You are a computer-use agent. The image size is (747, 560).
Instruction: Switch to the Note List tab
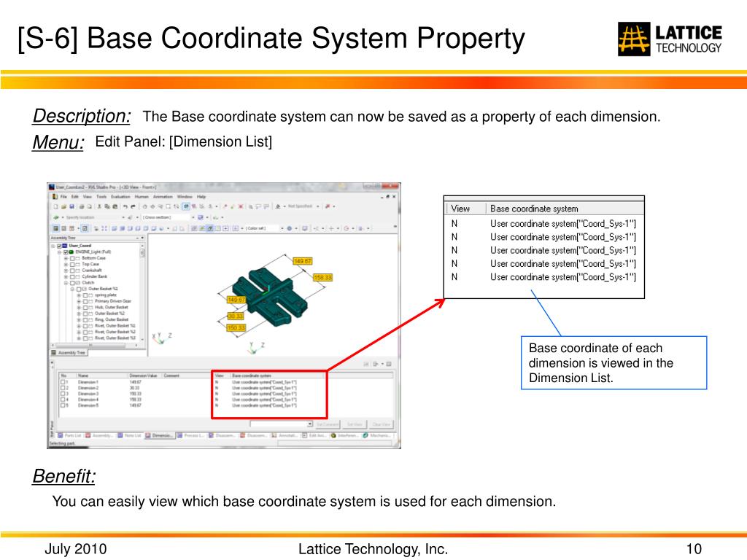coord(130,435)
